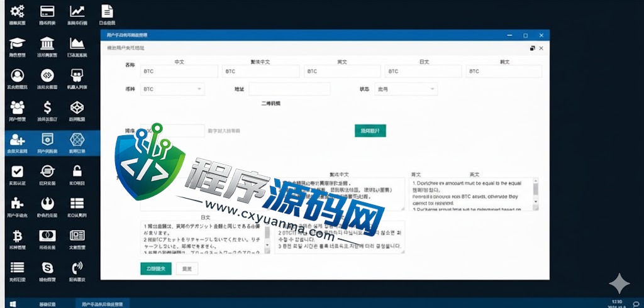Viewport: 644px width, 308px height.
Task: Click the name field under 英文
Action: (x=342, y=71)
